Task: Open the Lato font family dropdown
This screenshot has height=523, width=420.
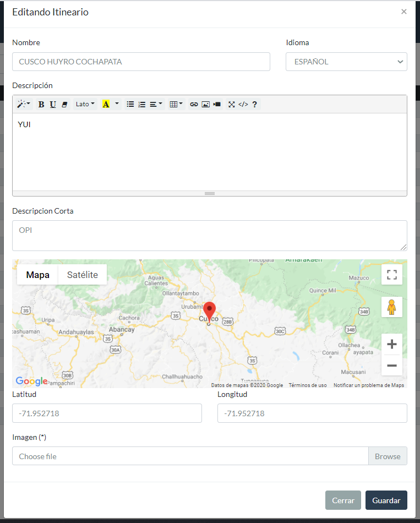Action: pos(85,104)
